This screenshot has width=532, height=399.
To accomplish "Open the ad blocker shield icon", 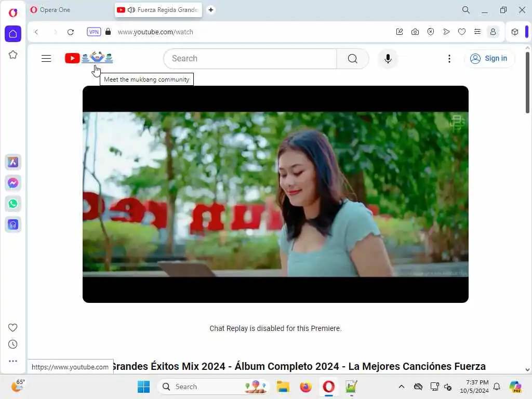I will 431,32.
